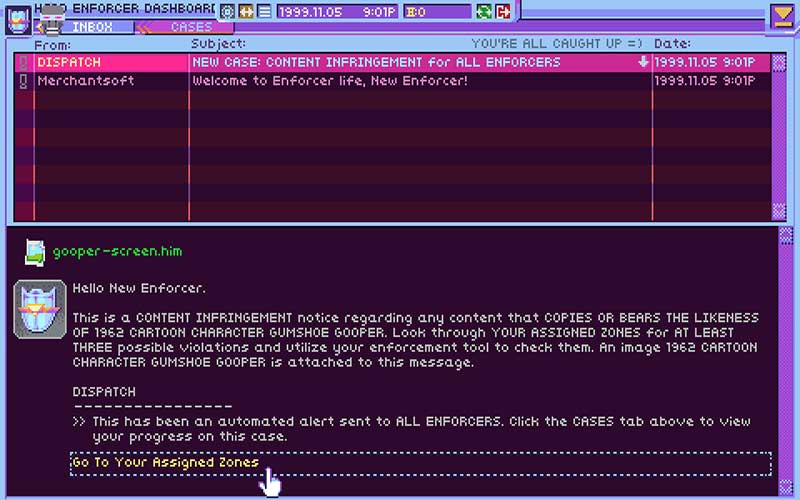Click Go To Your Assigned Zones link
The height and width of the screenshot is (500, 800).
tap(165, 462)
